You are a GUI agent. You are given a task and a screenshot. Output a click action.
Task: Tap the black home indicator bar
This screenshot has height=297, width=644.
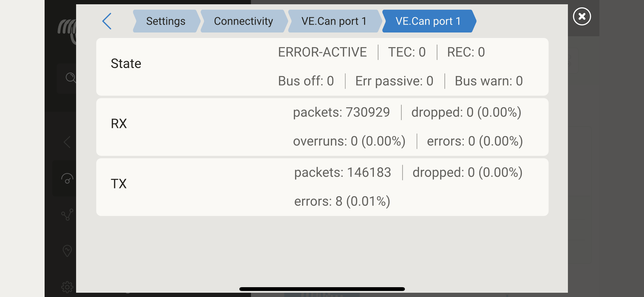(x=322, y=289)
